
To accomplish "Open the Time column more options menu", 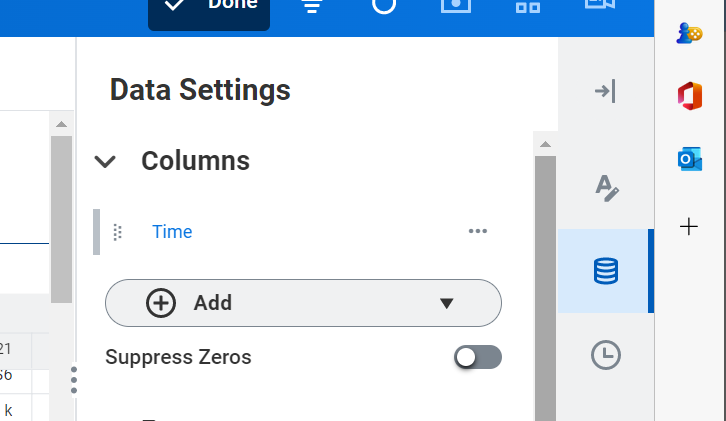I will point(478,232).
